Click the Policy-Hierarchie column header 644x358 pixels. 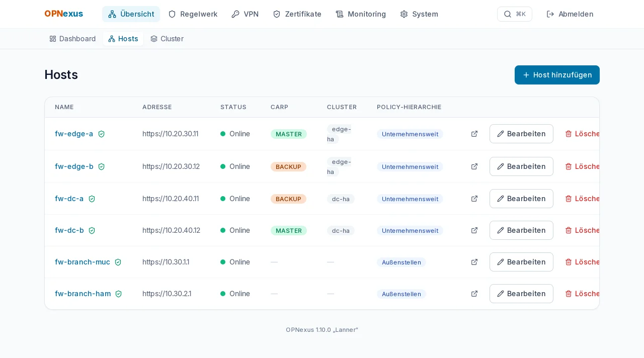[x=409, y=107]
